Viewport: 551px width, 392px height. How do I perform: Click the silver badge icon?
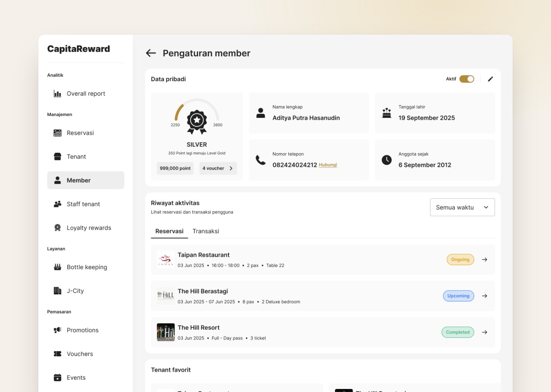click(197, 122)
